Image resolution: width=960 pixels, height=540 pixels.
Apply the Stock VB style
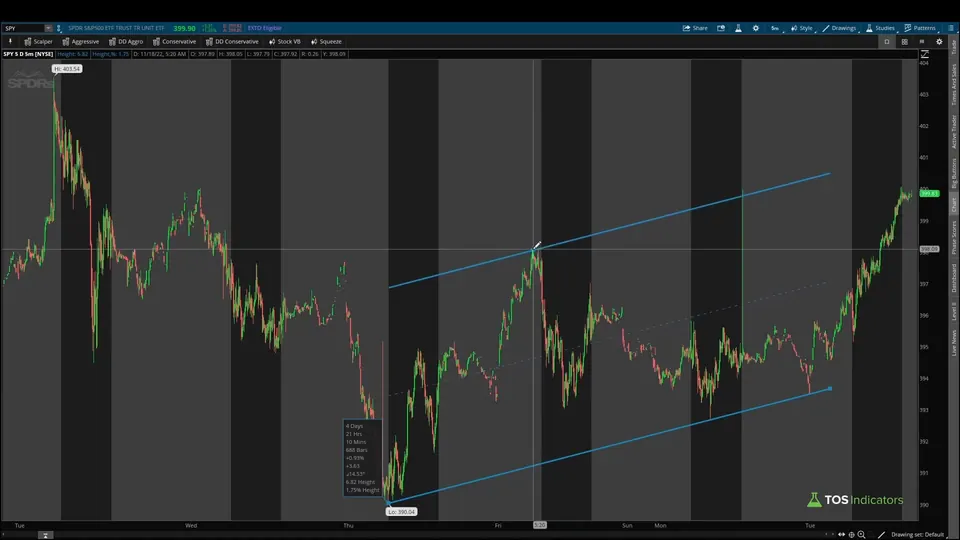click(285, 42)
